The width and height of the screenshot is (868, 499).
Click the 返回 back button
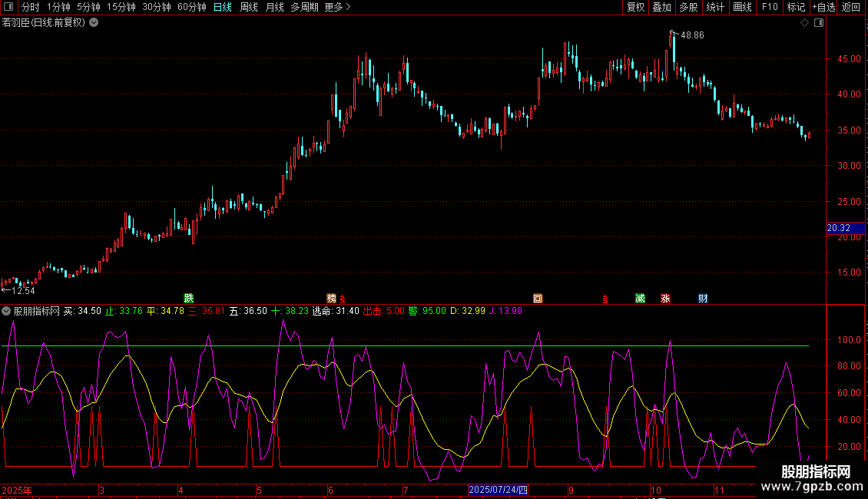851,7
